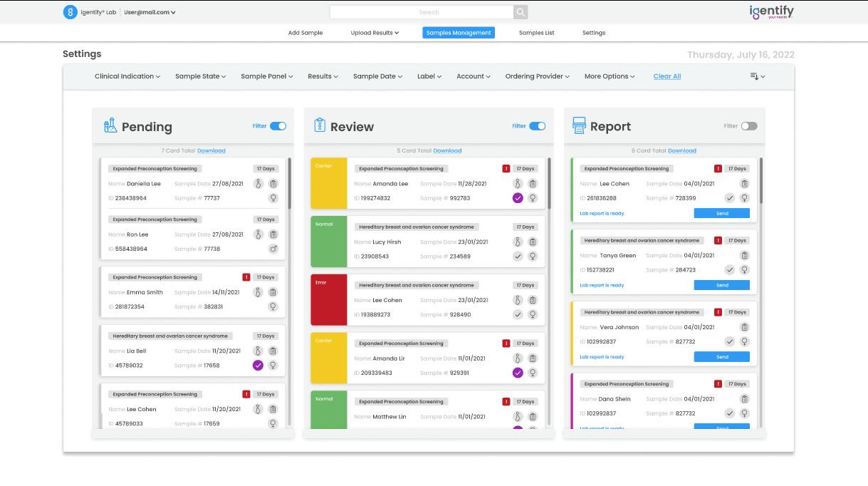868x486 pixels.
Task: Open the Results filter dropdown
Action: pyautogui.click(x=323, y=76)
